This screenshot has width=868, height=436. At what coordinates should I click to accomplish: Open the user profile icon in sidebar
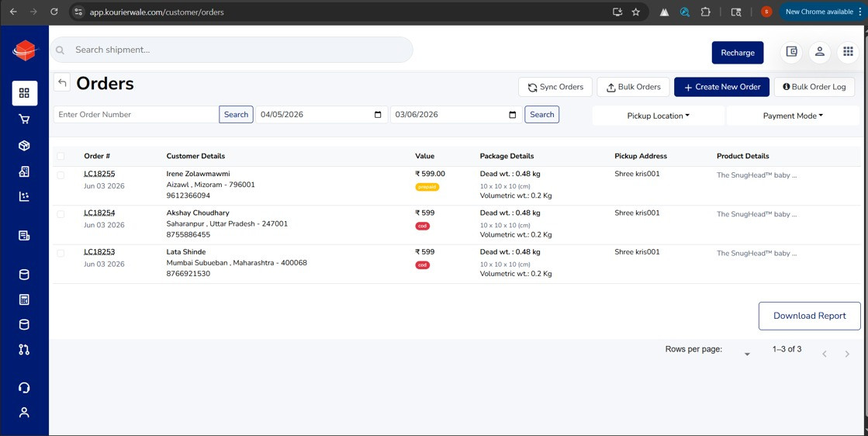[x=24, y=412]
